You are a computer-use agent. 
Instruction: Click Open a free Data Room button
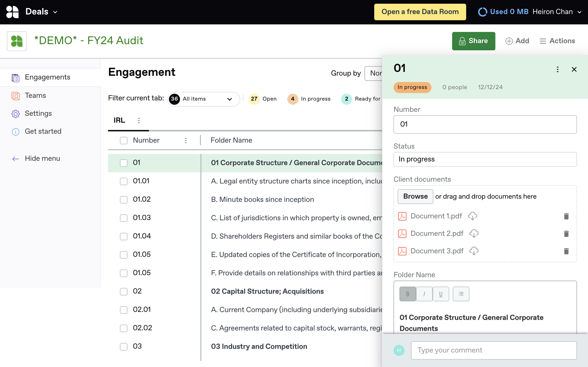[x=420, y=12]
